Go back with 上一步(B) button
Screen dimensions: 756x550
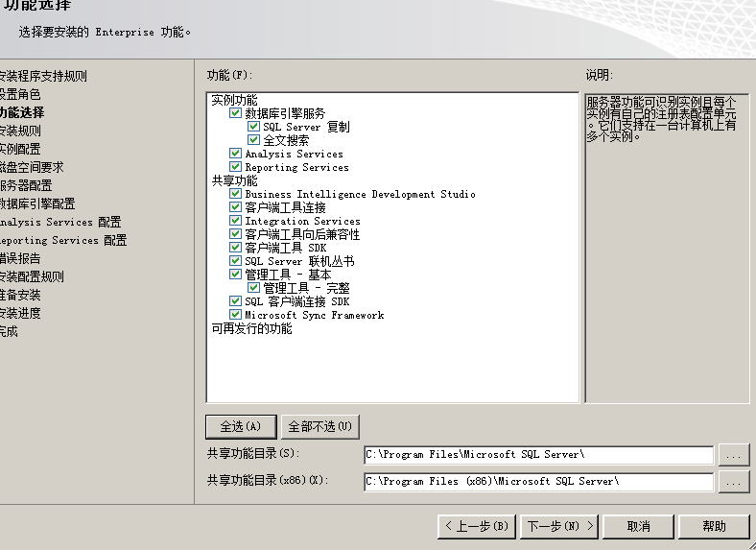pos(477,526)
